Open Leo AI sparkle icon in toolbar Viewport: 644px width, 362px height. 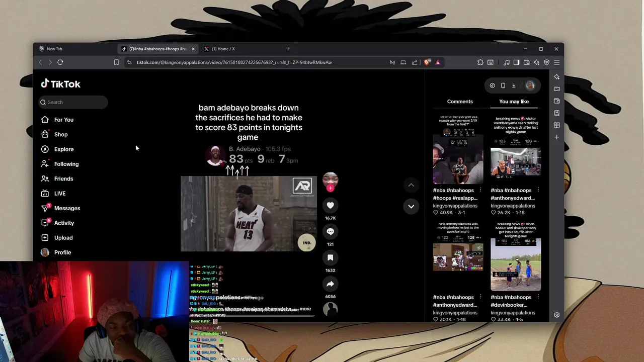point(537,62)
